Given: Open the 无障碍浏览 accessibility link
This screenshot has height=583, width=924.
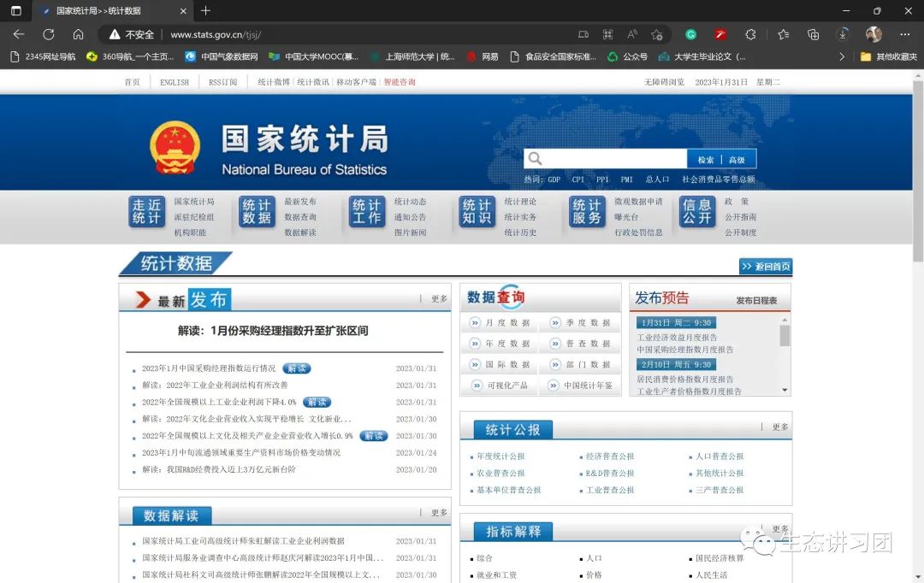Looking at the screenshot, I should pos(664,82).
